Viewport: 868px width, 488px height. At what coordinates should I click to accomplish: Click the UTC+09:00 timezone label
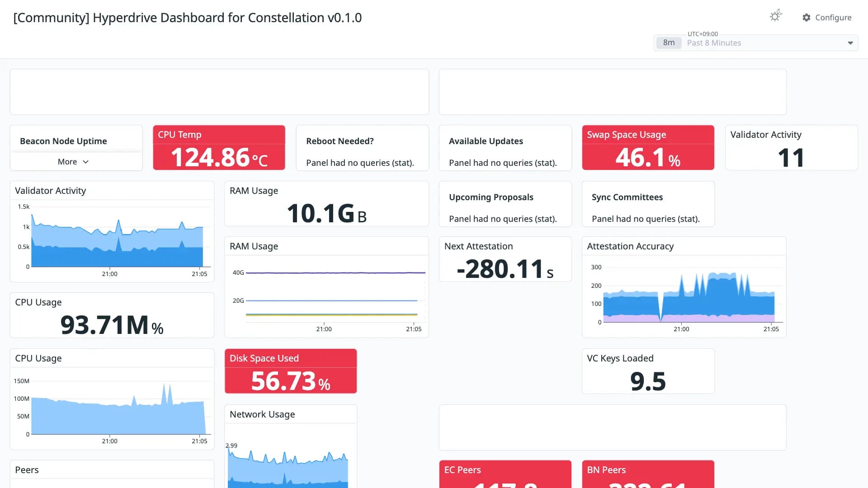coord(703,34)
